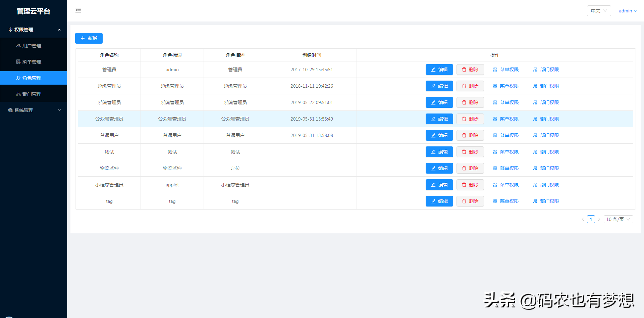Viewport: 644px width, 318px height.
Task: Click trash icon in 公众号管理员 row's 删除 button
Action: click(464, 119)
